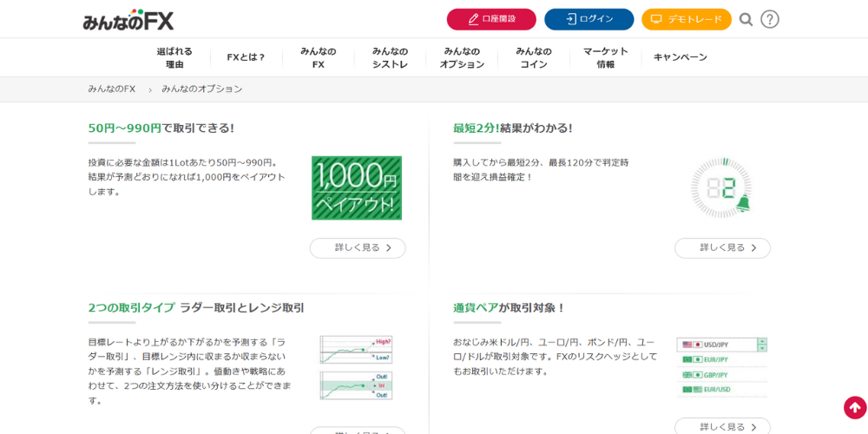Click 詳しく見る under 最短2分 section

[722, 248]
